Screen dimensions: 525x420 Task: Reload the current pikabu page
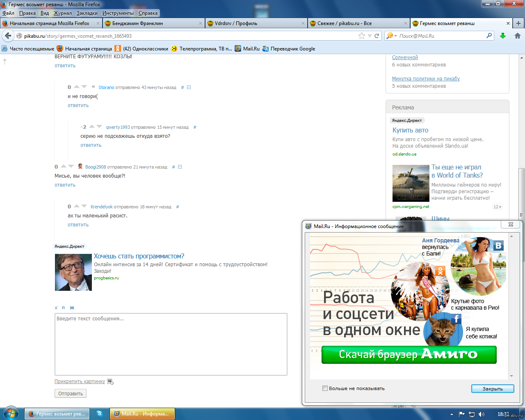[377, 36]
